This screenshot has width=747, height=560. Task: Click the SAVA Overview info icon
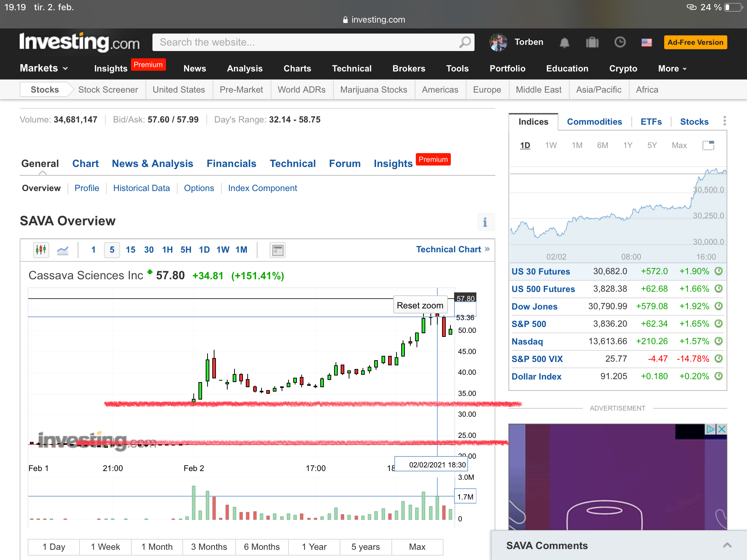click(485, 222)
